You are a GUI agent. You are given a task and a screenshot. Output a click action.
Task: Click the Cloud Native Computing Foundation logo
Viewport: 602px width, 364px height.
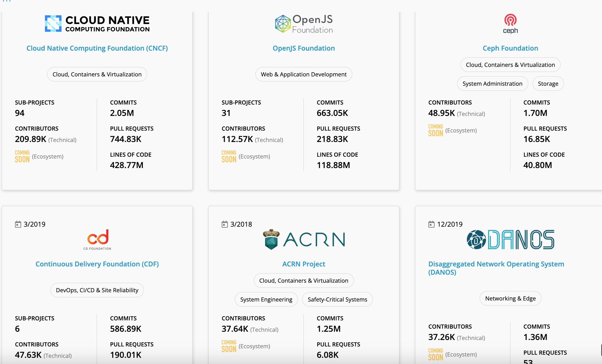click(x=97, y=23)
